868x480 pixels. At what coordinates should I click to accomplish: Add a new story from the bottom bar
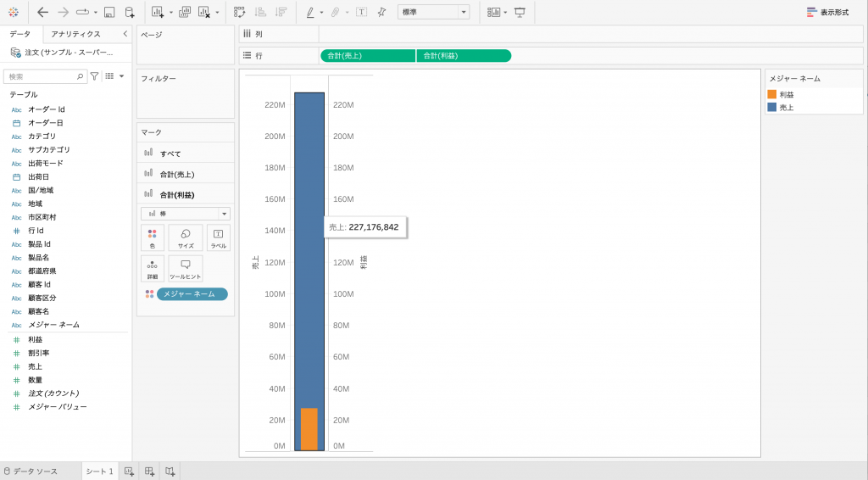point(170,472)
